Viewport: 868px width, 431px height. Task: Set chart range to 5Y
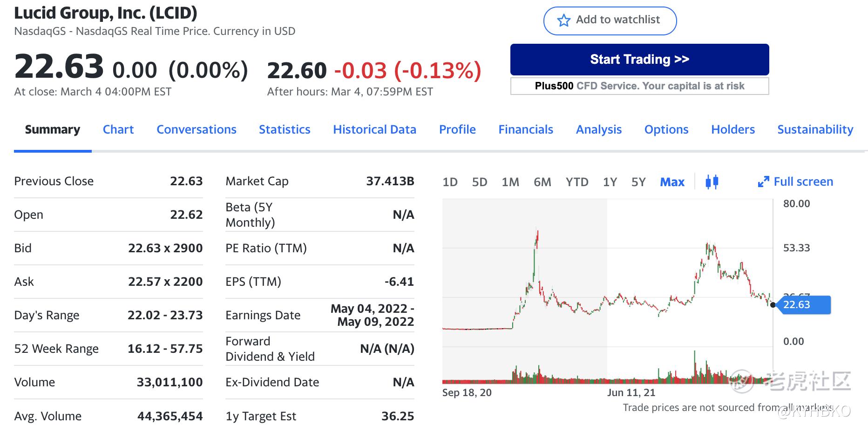click(x=638, y=182)
